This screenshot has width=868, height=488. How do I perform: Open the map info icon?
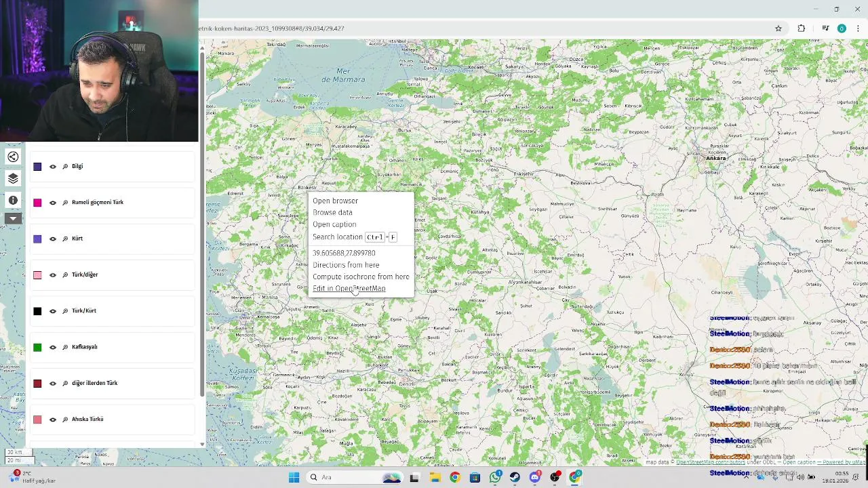click(13, 201)
